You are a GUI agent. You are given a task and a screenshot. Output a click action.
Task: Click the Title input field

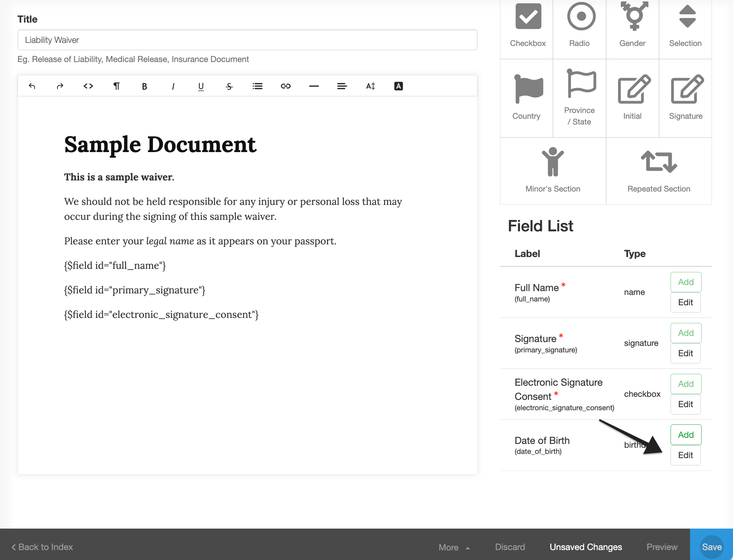coord(248,40)
